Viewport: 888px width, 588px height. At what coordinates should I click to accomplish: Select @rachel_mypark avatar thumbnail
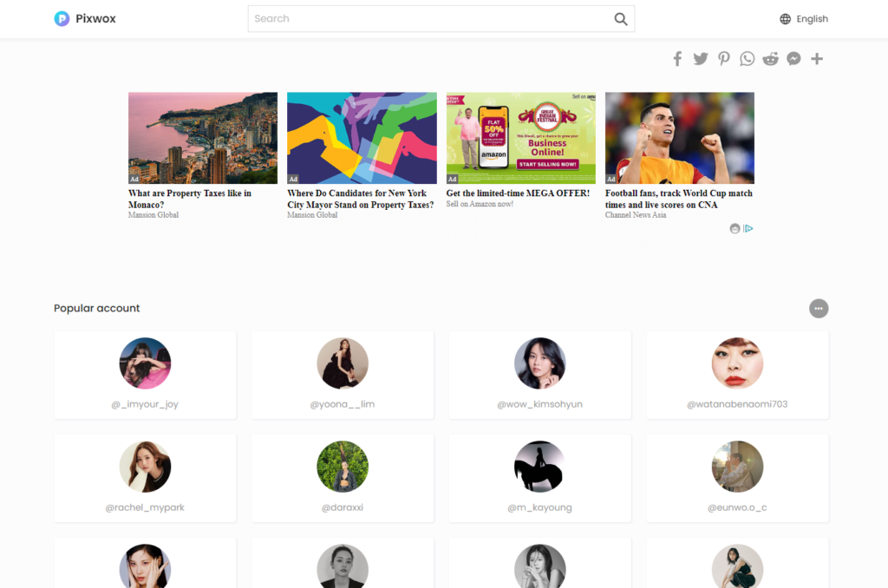[x=145, y=467]
